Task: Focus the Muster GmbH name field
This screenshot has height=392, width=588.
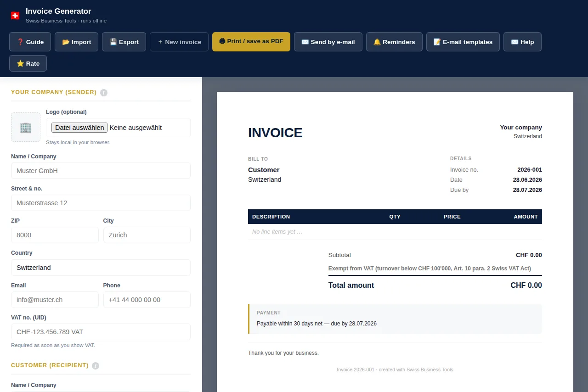Action: tap(101, 171)
